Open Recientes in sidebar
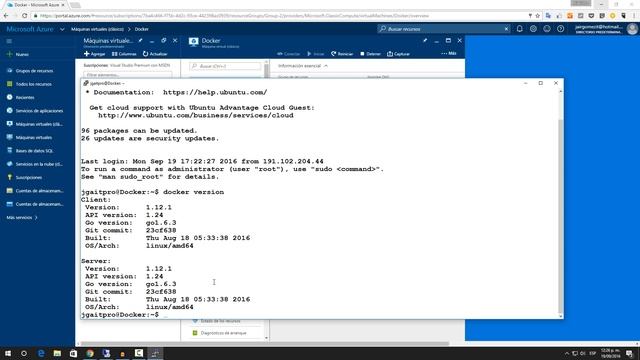 [x=20, y=97]
